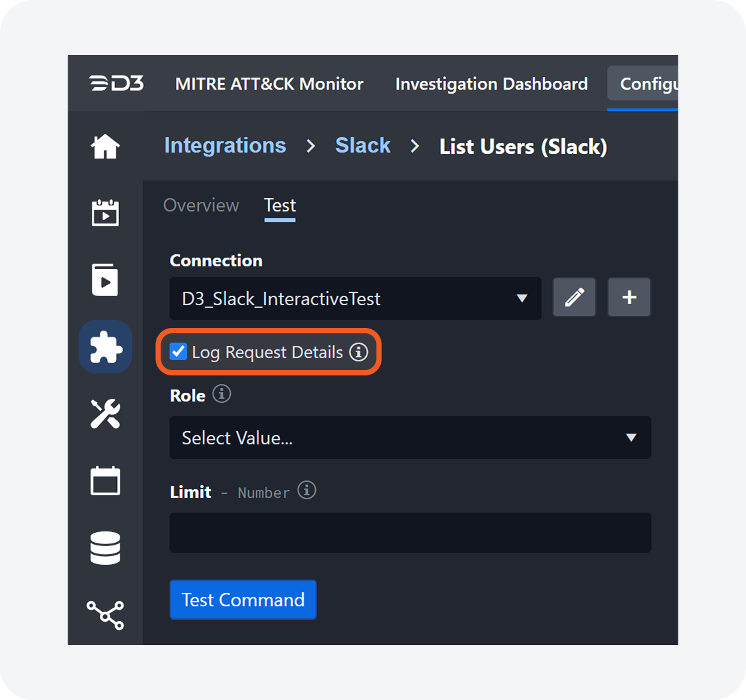Go to the home icon in sidebar
The height and width of the screenshot is (700, 746).
[x=105, y=147]
